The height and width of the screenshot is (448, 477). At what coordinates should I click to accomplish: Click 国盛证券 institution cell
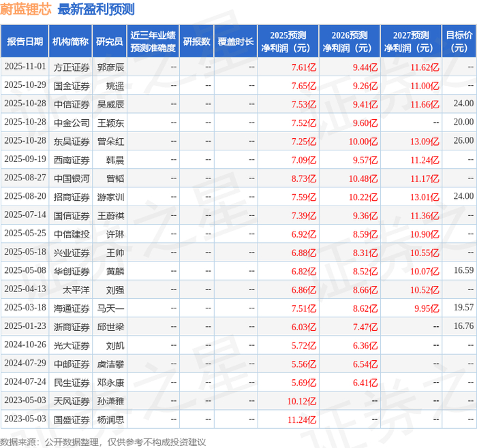(72, 419)
